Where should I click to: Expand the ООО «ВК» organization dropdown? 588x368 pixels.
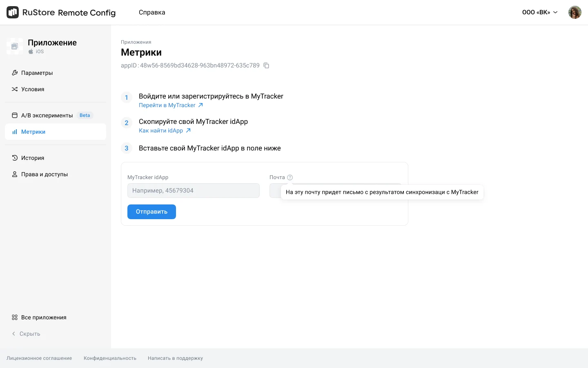(540, 12)
